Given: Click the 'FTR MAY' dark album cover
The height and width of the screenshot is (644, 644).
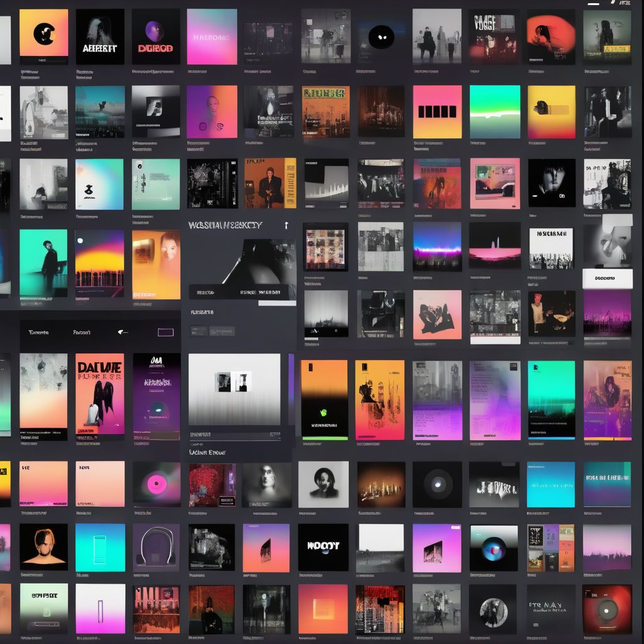Looking at the screenshot, I should 550,609.
